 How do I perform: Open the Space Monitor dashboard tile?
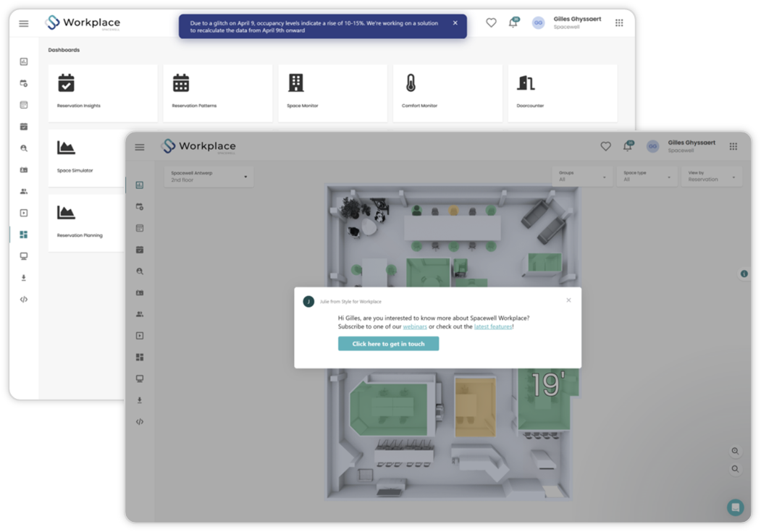click(333, 93)
